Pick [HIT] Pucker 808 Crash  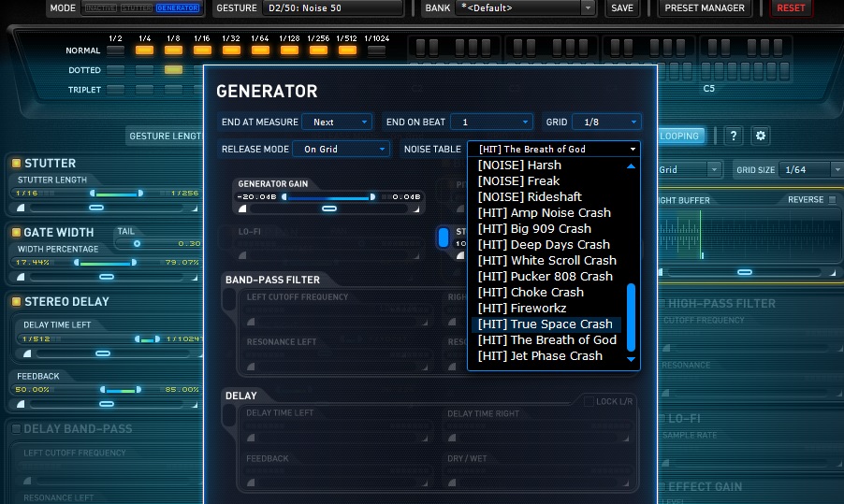click(x=546, y=276)
